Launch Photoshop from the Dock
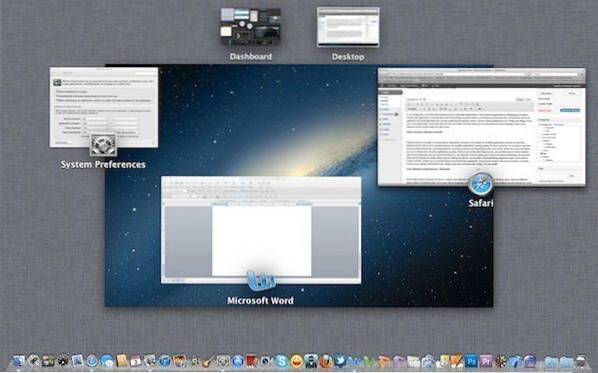598x373 pixels. point(471,361)
